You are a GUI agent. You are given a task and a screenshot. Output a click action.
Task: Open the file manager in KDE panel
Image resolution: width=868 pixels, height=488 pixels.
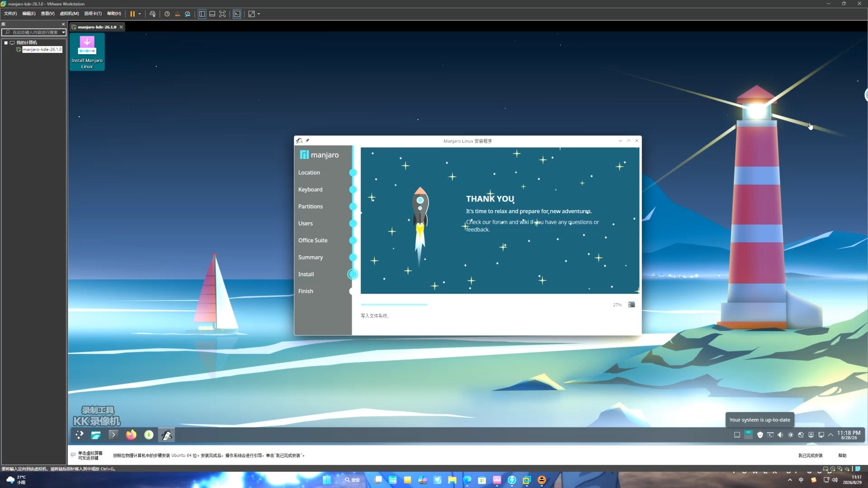coord(96,435)
